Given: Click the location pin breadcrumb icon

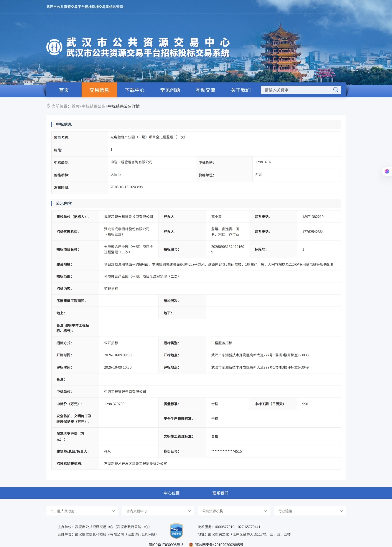Looking at the screenshot, I should [x=48, y=106].
